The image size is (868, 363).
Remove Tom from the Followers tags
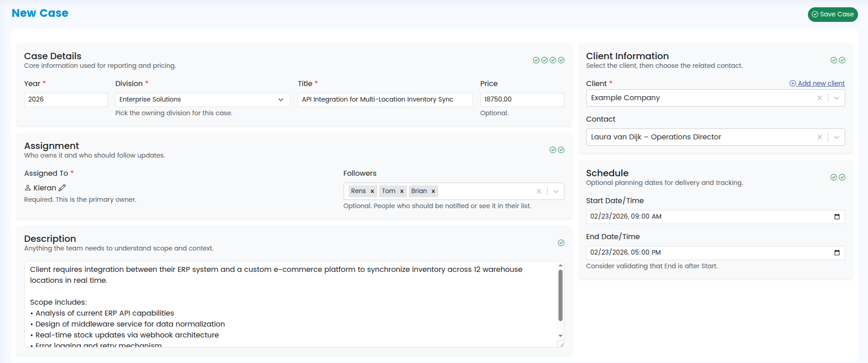point(401,191)
